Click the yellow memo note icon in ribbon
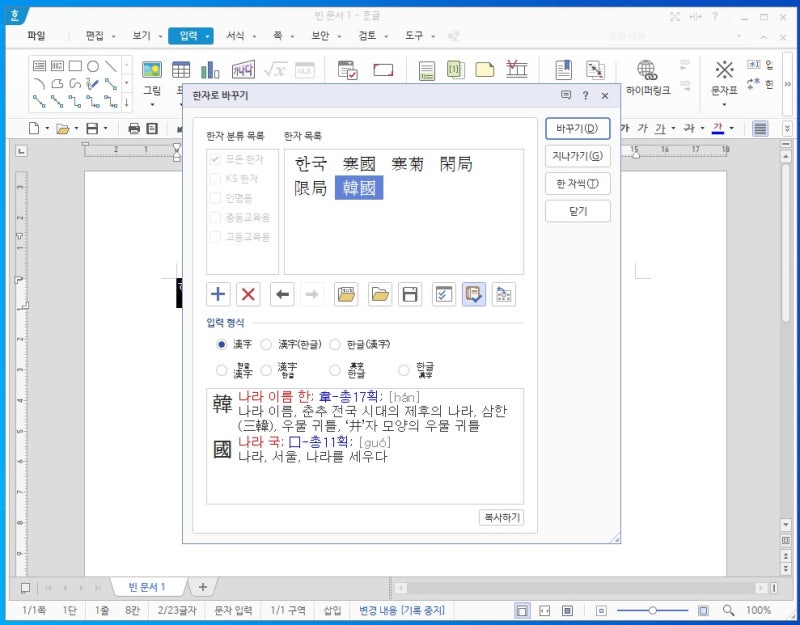Viewport: 800px width, 625px height. tap(484, 70)
